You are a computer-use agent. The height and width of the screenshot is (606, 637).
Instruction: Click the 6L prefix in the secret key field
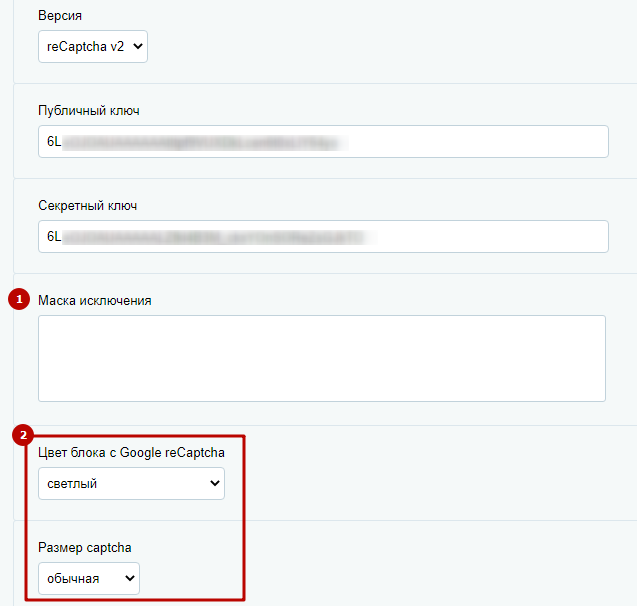54,236
